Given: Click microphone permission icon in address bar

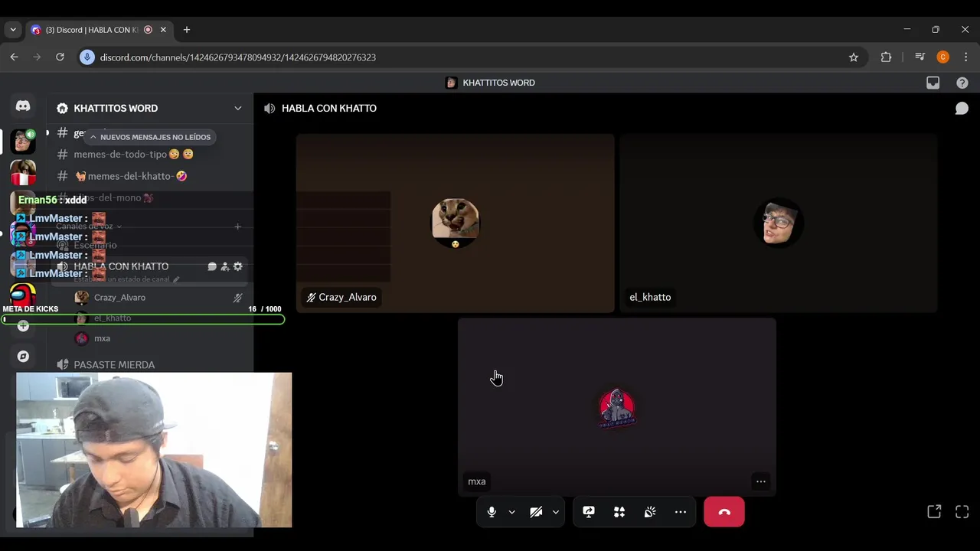Looking at the screenshot, I should (87, 57).
